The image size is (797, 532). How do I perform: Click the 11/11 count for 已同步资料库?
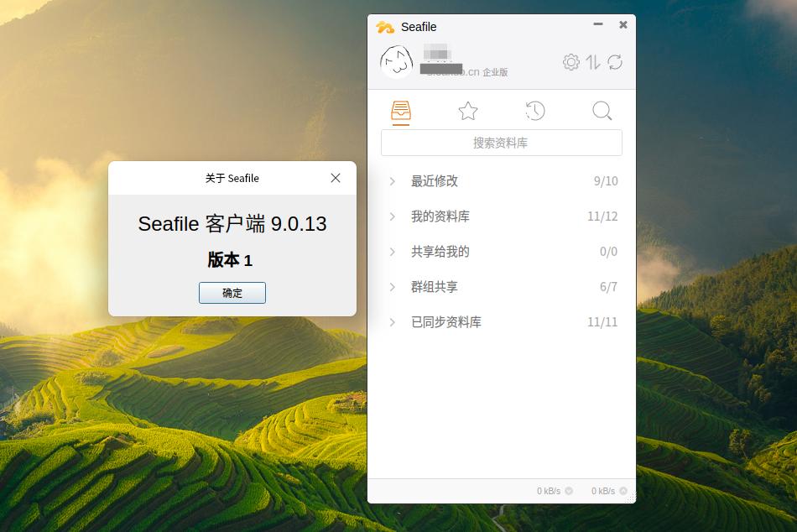602,322
